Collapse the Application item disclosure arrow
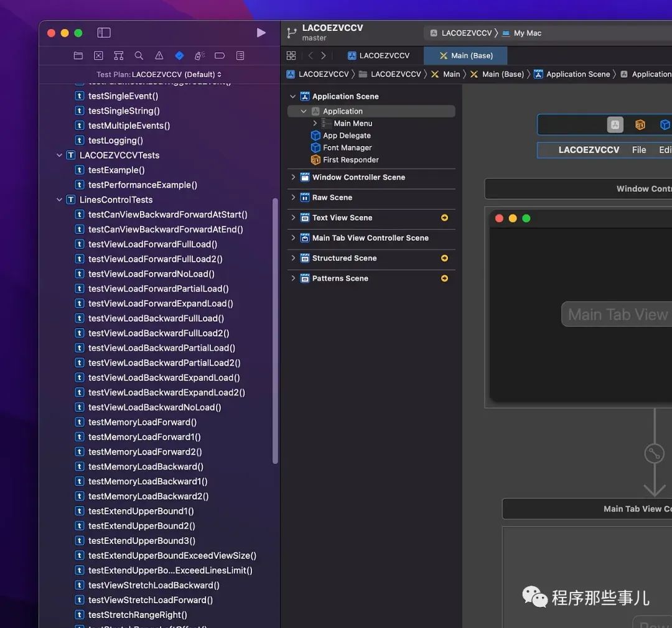The image size is (672, 628). [304, 111]
